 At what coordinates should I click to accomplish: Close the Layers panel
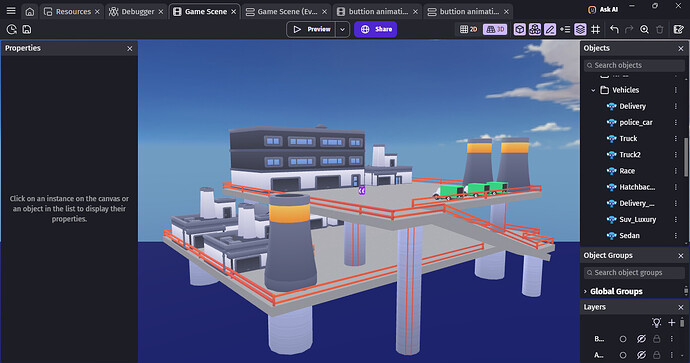tap(681, 307)
